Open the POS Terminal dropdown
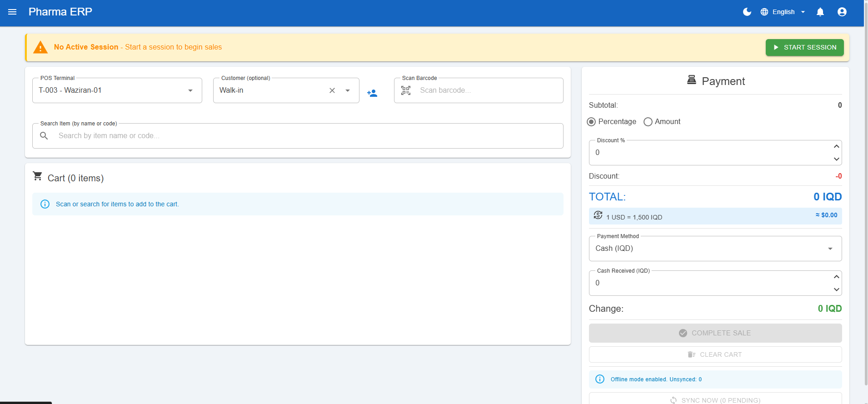Viewport: 868px width, 404px height. tap(117, 90)
